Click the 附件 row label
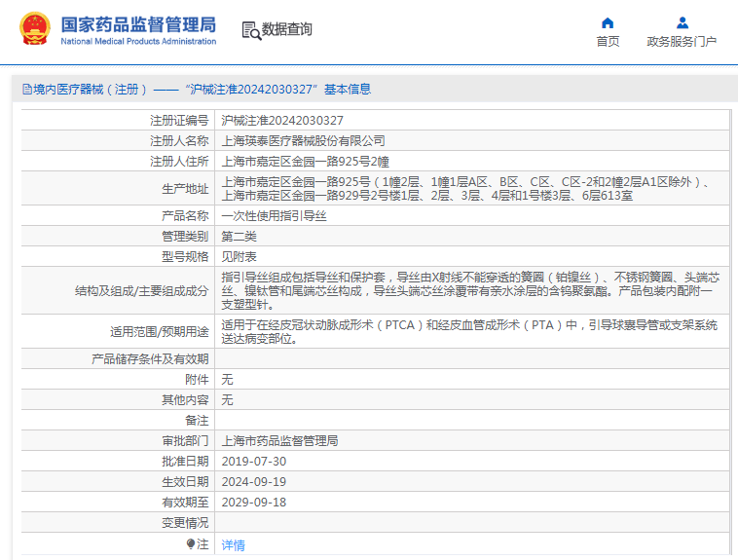 (197, 379)
